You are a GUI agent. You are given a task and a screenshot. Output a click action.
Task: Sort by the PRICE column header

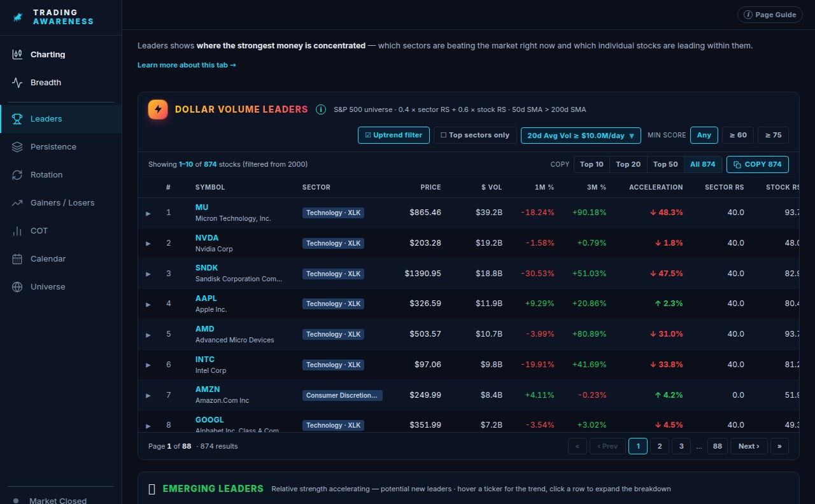[x=430, y=187]
